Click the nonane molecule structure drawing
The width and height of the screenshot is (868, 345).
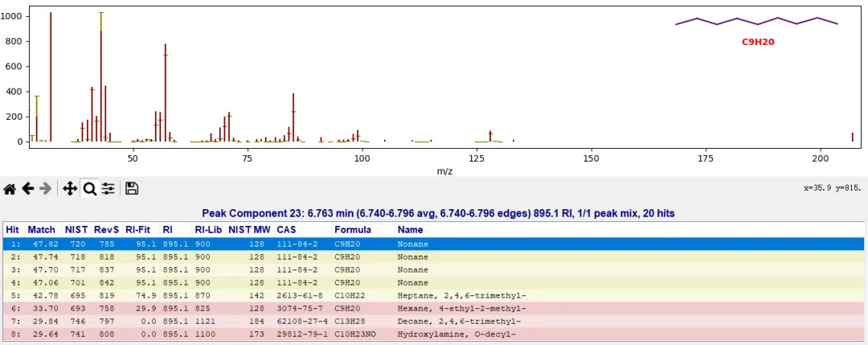pos(756,22)
